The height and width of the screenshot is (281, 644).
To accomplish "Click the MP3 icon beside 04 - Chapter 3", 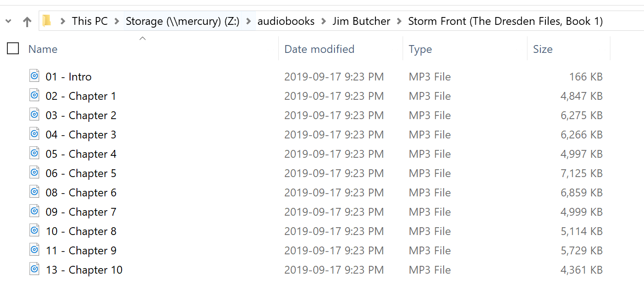I will (35, 134).
